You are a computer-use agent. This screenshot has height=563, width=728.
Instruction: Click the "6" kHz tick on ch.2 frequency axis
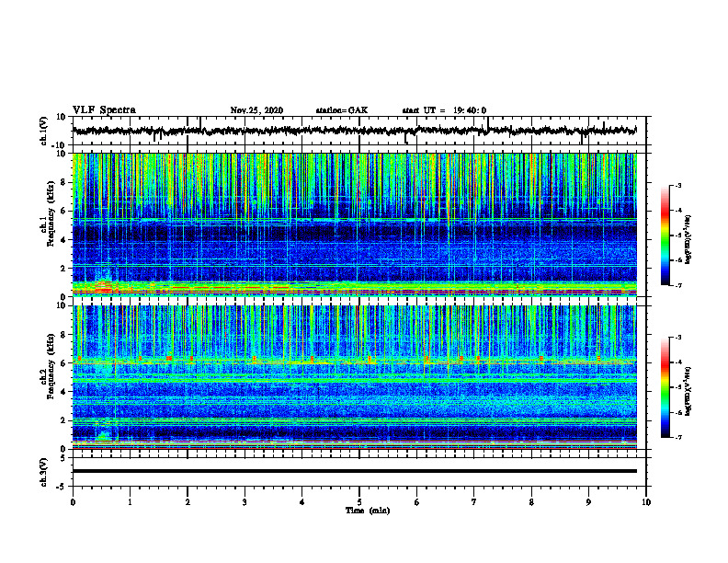(64, 363)
